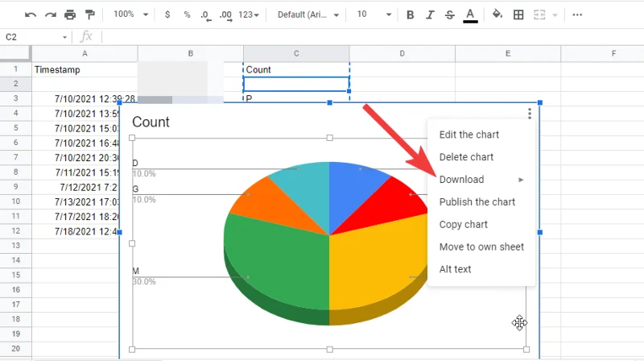Toggle bold formatting
The width and height of the screenshot is (644, 361).
pos(410,15)
